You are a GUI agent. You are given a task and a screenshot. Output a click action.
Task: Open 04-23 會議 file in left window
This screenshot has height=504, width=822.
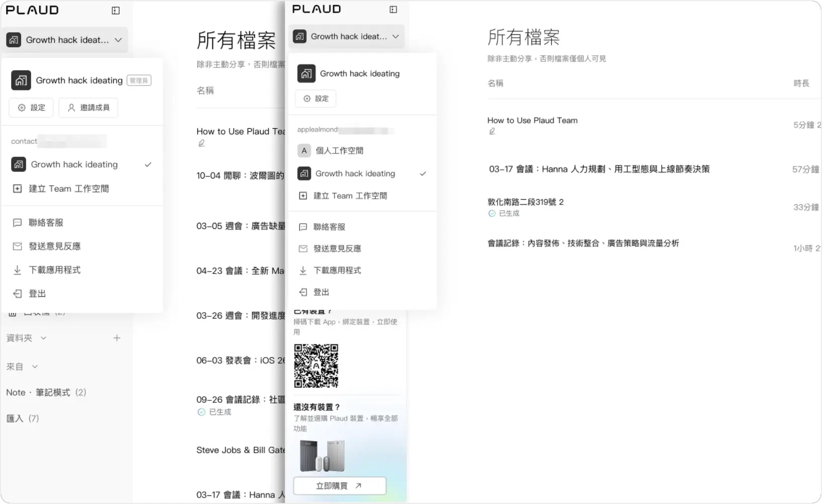[240, 271]
